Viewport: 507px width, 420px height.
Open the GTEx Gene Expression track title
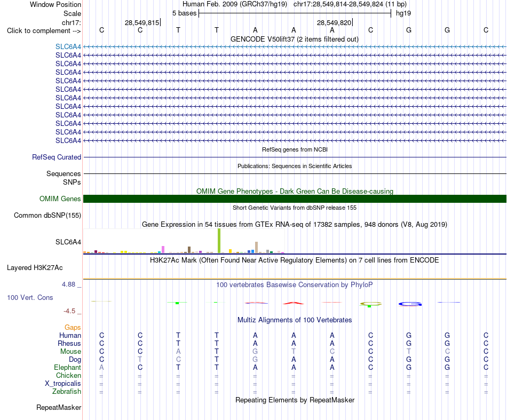tap(295, 224)
